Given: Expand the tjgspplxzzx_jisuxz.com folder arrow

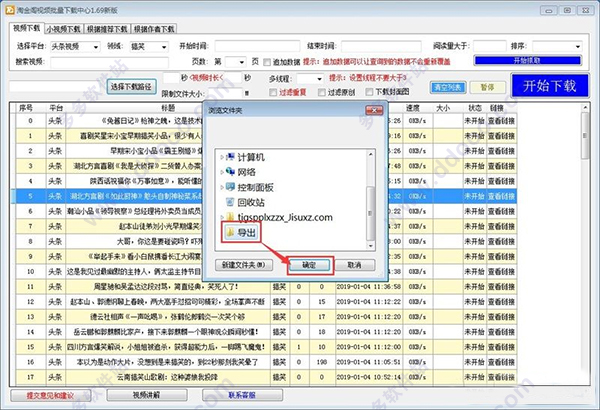Looking at the screenshot, I should point(222,217).
